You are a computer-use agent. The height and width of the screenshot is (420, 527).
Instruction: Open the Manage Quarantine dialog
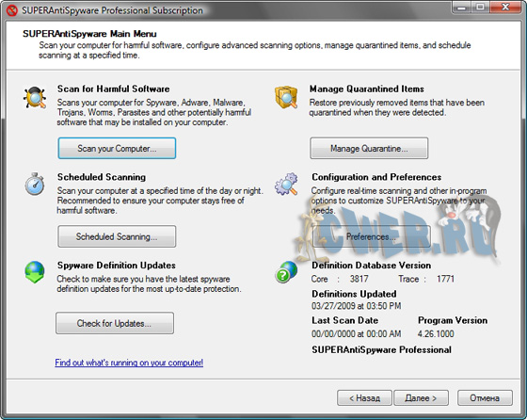369,148
